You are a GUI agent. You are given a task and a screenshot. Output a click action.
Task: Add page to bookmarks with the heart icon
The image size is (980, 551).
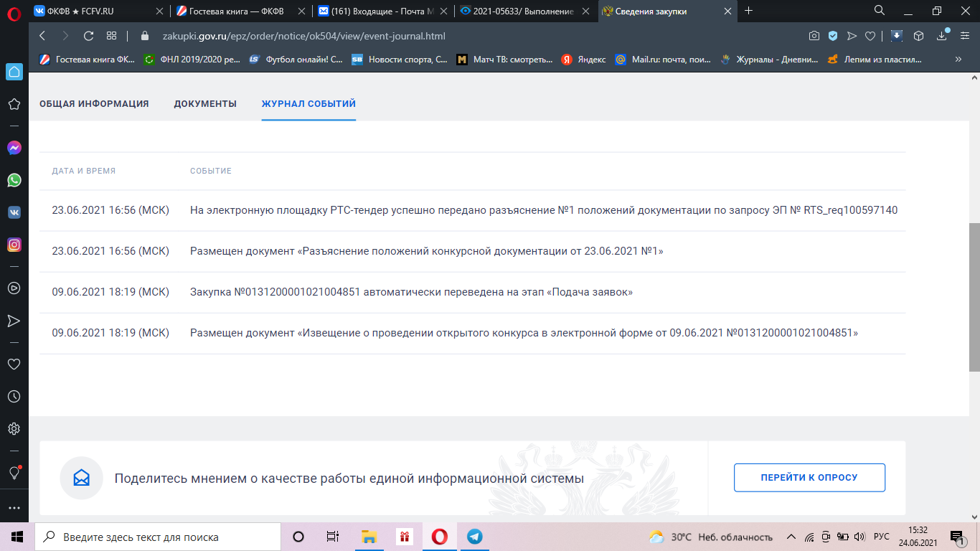pyautogui.click(x=870, y=36)
